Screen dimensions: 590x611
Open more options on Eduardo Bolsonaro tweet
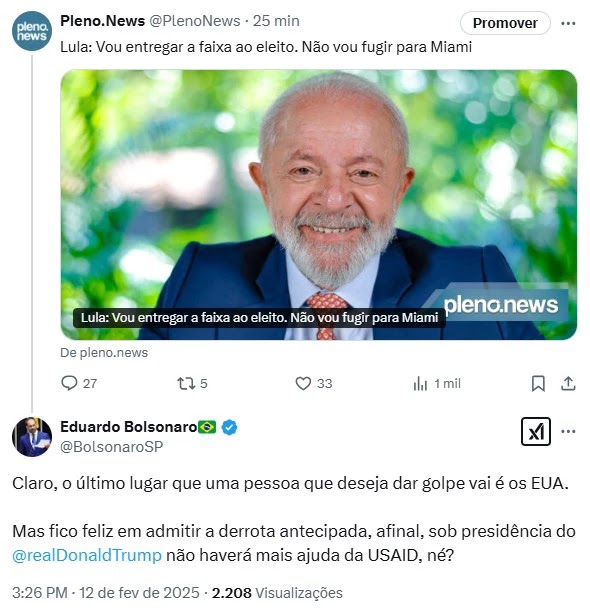[568, 431]
